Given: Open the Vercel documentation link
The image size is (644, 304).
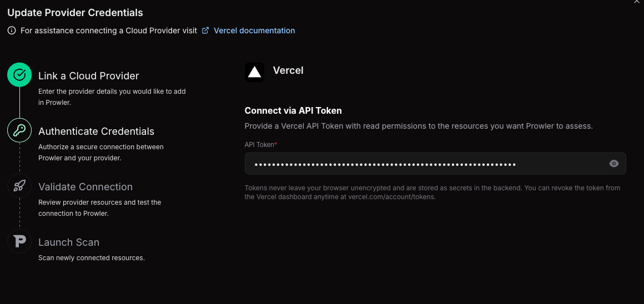Looking at the screenshot, I should tap(254, 31).
